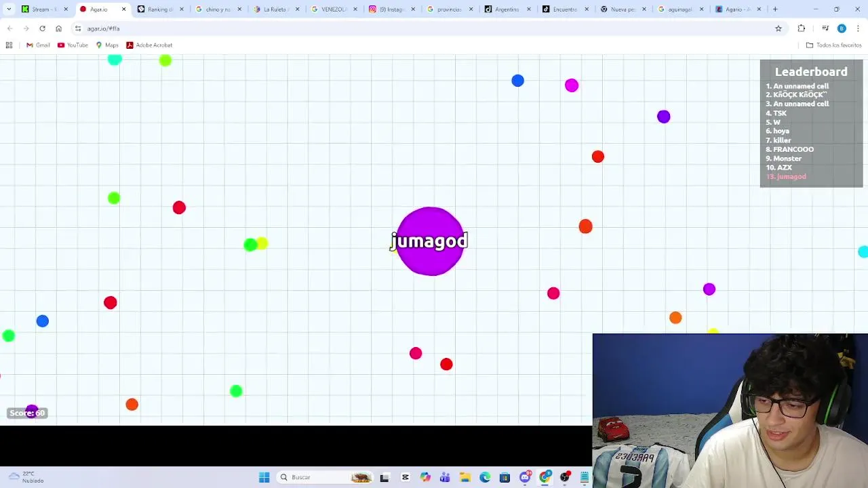Click the Buscar taskbar search box
This screenshot has height=488, width=868.
[x=325, y=477]
